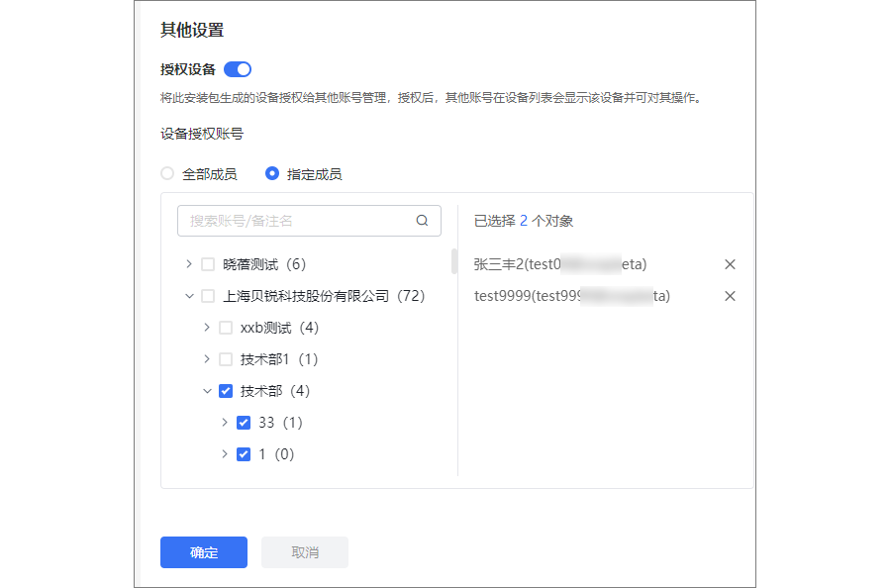Click the search magnifier icon
The width and height of the screenshot is (891, 588).
point(422,221)
